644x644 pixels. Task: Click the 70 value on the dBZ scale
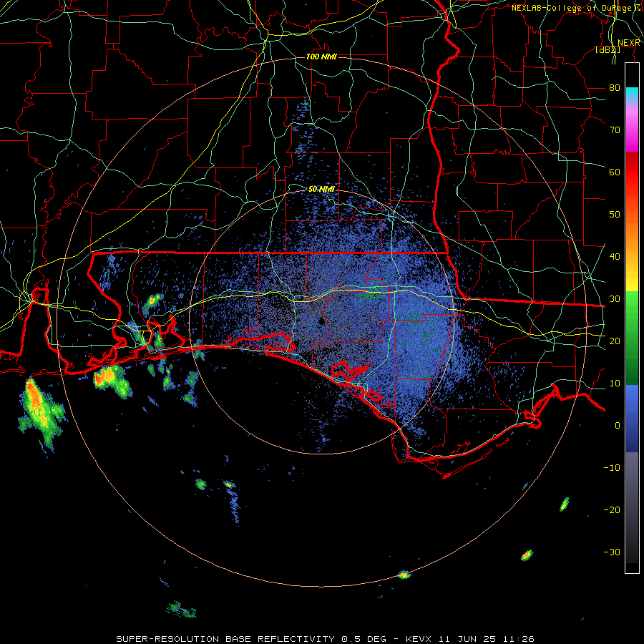coord(615,130)
